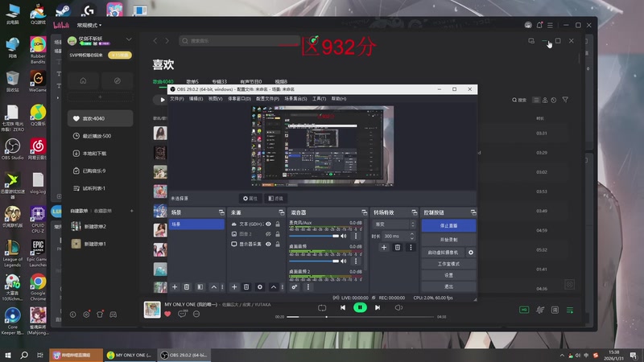Move scene up with Scenes panel arrow
This screenshot has height=362, width=644.
point(213,287)
